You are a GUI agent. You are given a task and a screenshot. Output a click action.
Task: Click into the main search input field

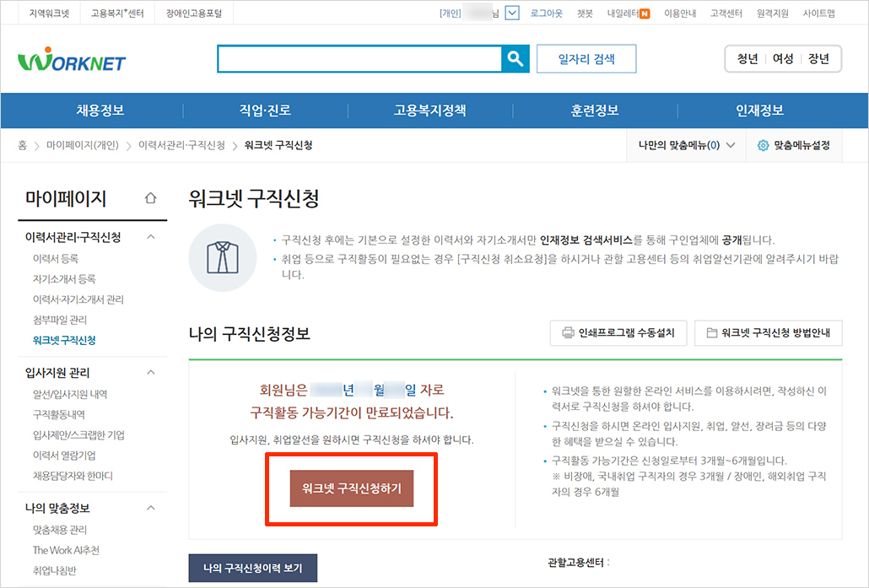[359, 59]
